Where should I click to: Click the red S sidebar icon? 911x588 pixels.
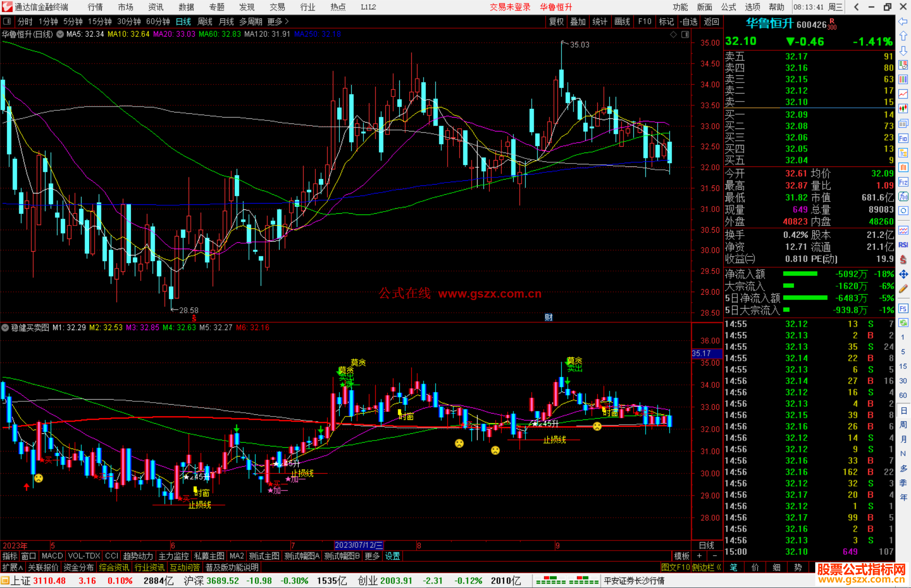(x=903, y=260)
